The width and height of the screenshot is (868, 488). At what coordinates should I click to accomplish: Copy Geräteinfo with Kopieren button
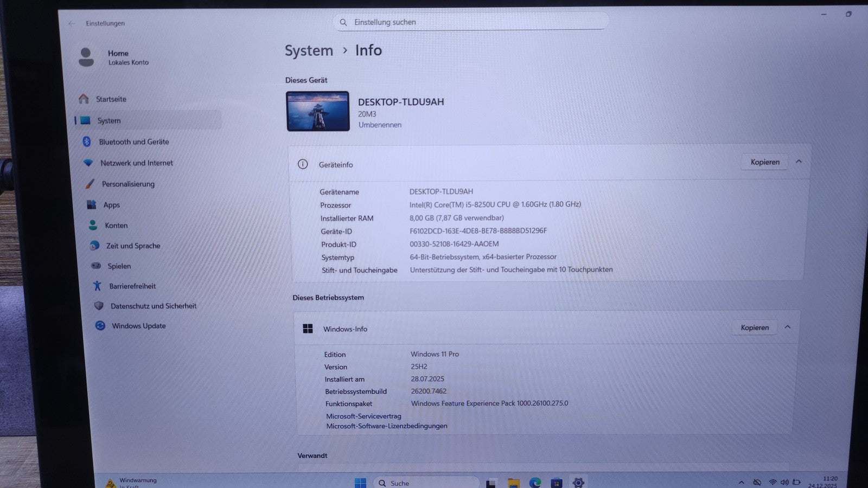click(765, 162)
